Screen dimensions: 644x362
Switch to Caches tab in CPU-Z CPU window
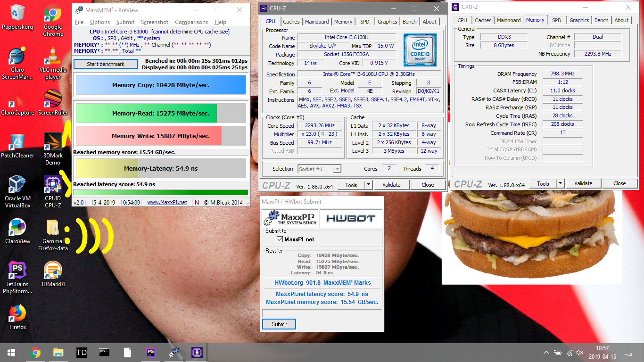pyautogui.click(x=291, y=22)
